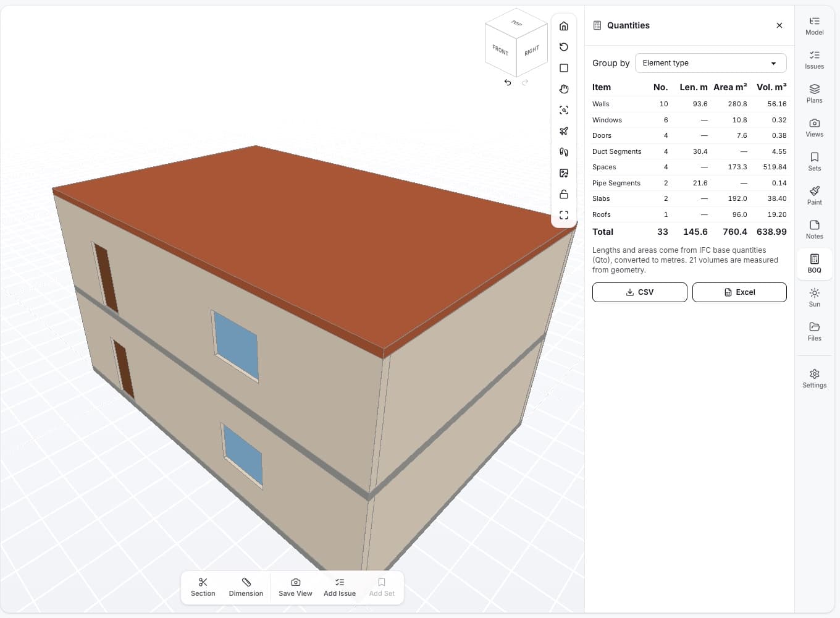
Task: Select the Walls row in quantities table
Action: pyautogui.click(x=689, y=104)
